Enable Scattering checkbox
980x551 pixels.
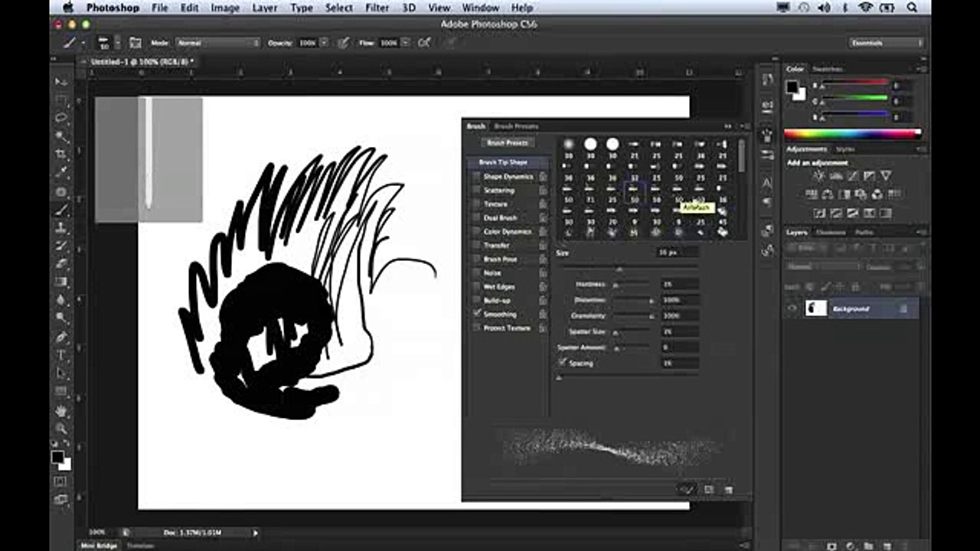tap(477, 191)
